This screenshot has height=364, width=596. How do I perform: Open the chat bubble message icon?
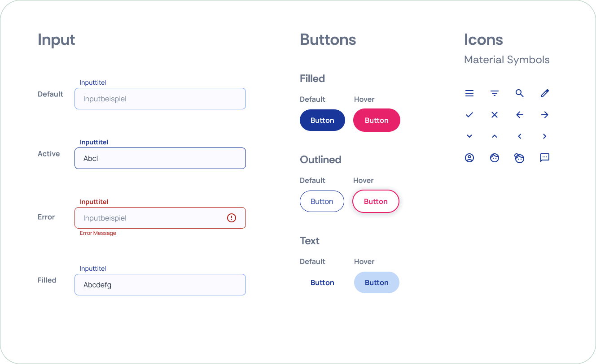[x=545, y=158]
